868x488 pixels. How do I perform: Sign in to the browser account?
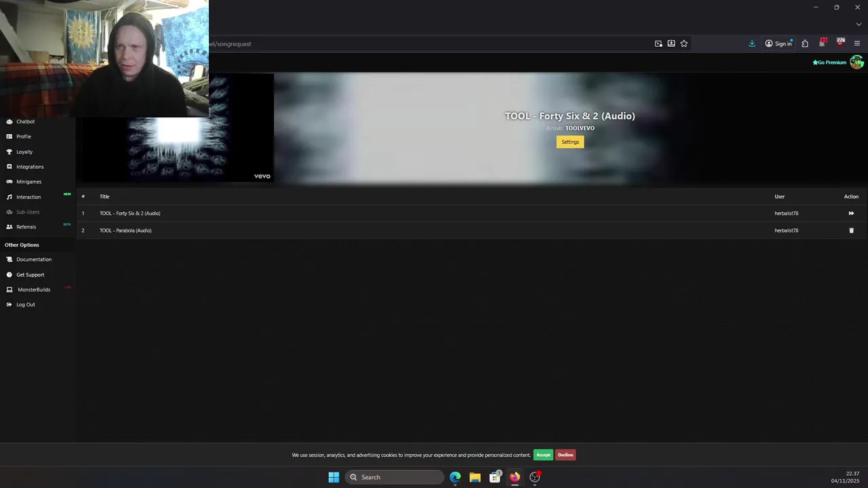coord(778,43)
